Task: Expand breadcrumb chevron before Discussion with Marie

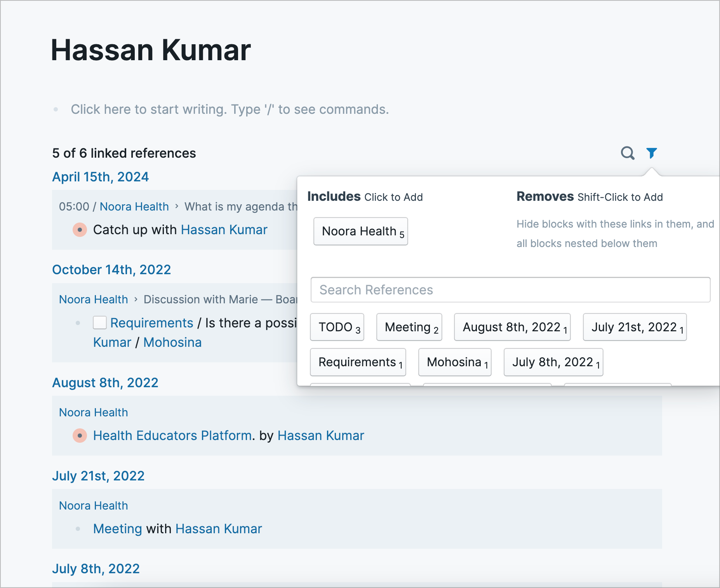Action: click(x=136, y=299)
